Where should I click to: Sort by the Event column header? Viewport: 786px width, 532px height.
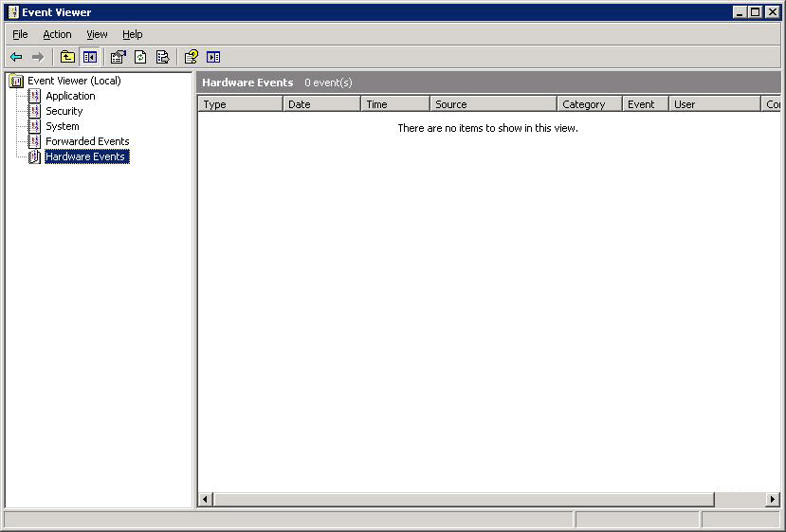[x=646, y=103]
